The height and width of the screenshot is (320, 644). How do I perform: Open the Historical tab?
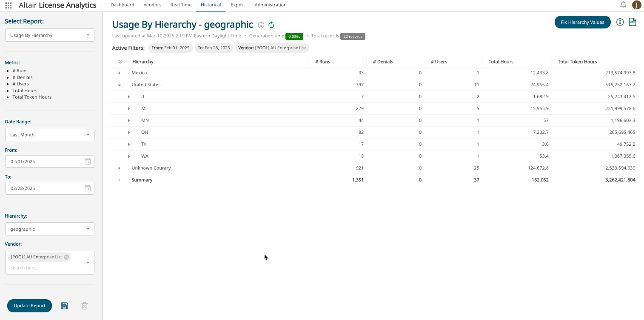click(211, 5)
